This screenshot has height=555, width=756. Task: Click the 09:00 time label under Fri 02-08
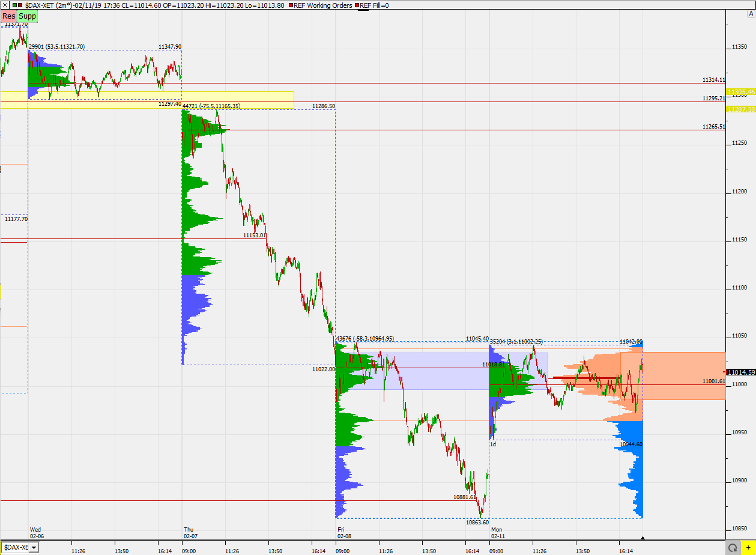pos(342,551)
